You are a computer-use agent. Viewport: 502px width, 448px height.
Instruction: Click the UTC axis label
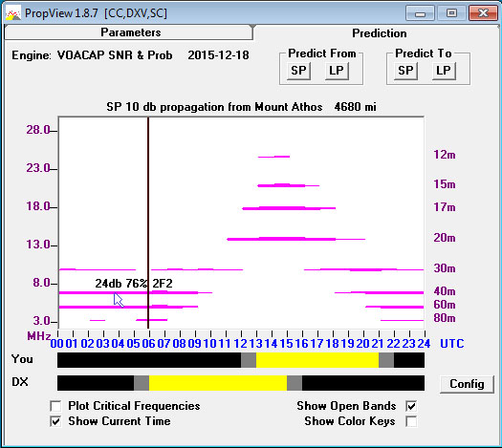pos(452,344)
